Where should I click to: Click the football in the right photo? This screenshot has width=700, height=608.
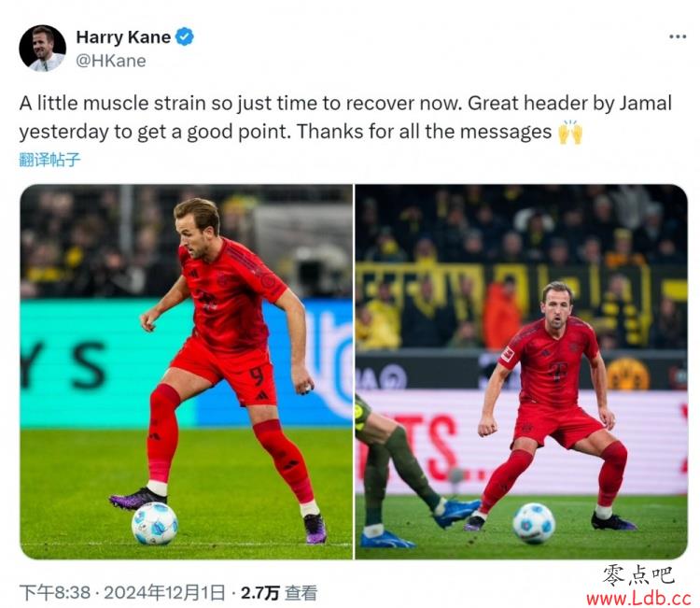tap(534, 523)
